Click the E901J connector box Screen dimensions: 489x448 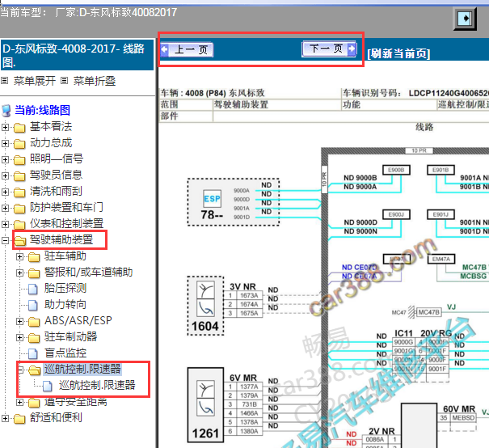441,214
